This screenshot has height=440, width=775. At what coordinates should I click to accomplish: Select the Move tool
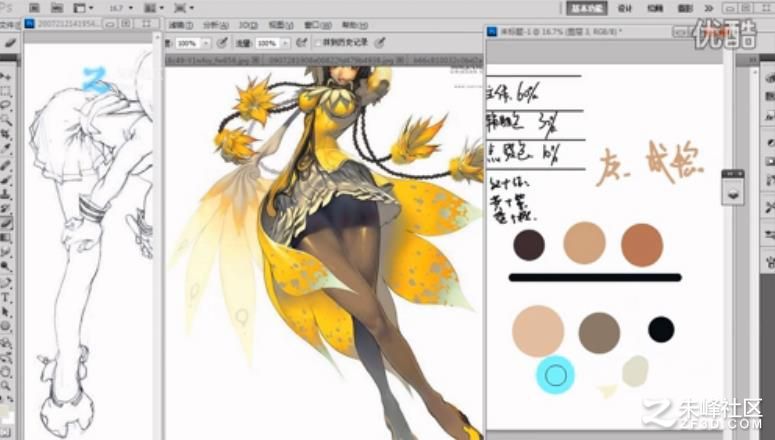pyautogui.click(x=6, y=77)
